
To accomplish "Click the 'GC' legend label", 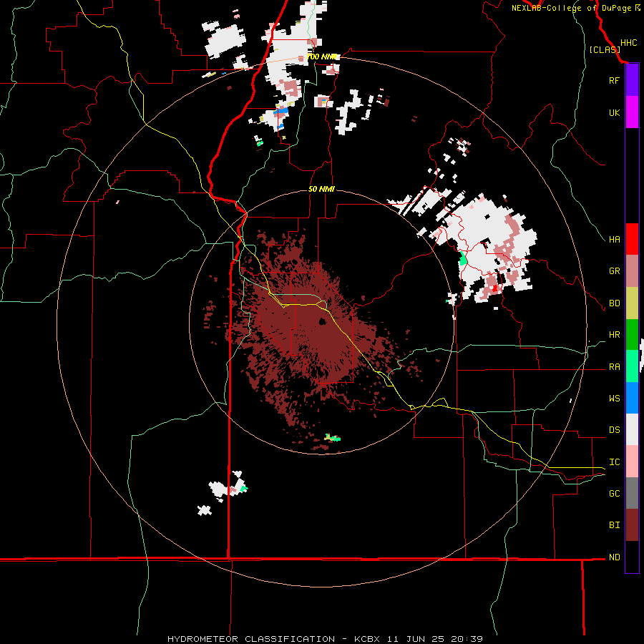I will pos(614,494).
